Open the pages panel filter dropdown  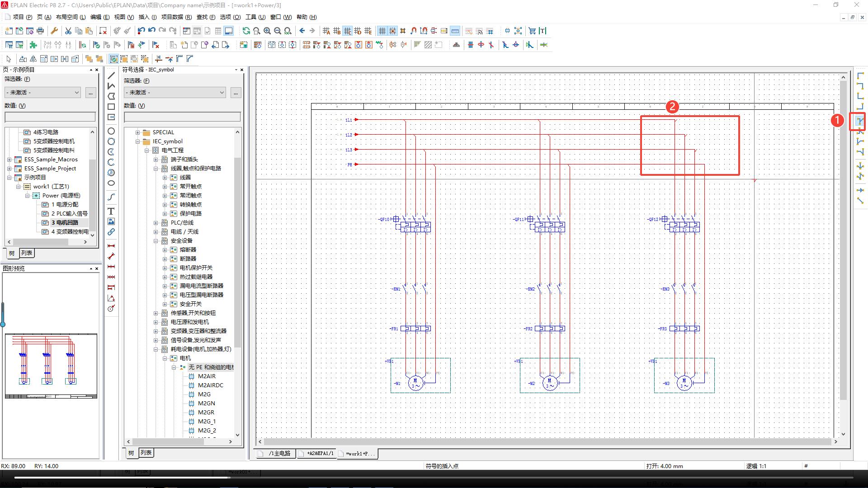click(43, 92)
